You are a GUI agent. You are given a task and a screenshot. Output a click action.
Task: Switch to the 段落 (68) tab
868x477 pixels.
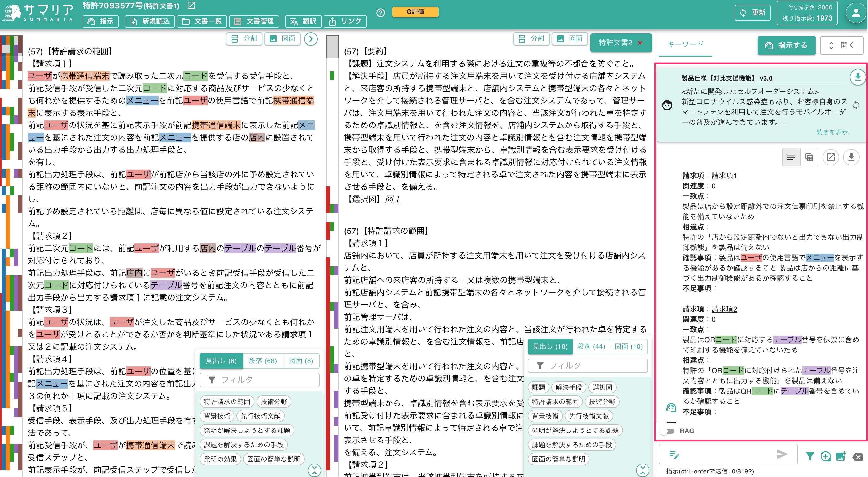(263, 361)
